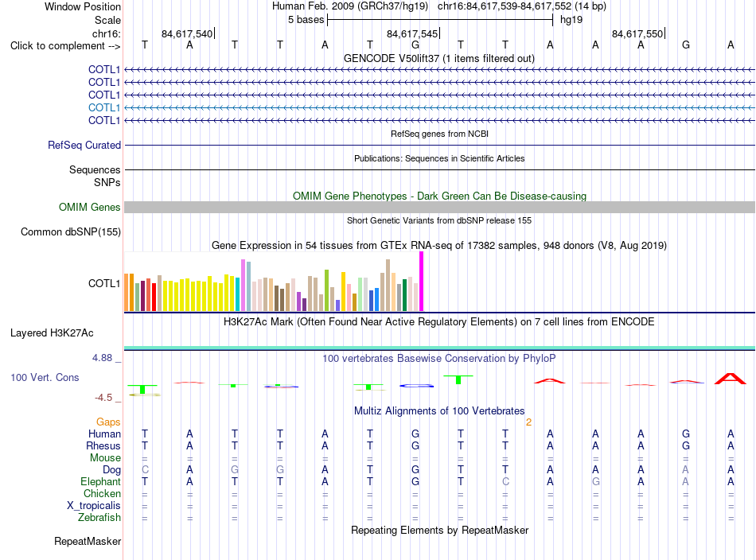Open the 100 Vert. Cons track label
756x560 pixels.
pos(45,377)
